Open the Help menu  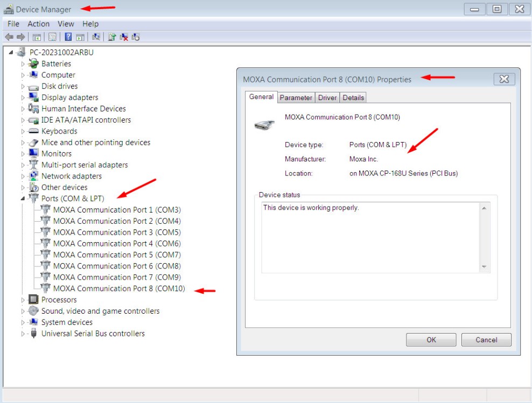click(90, 24)
